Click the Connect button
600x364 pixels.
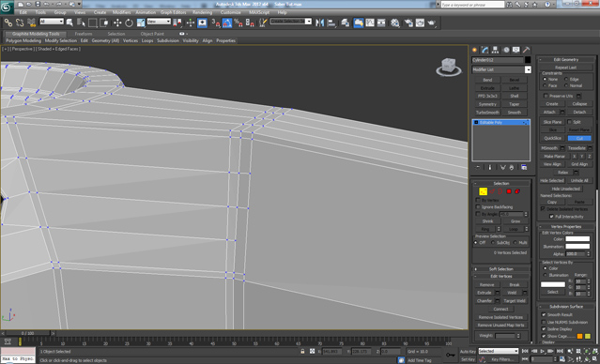500,309
